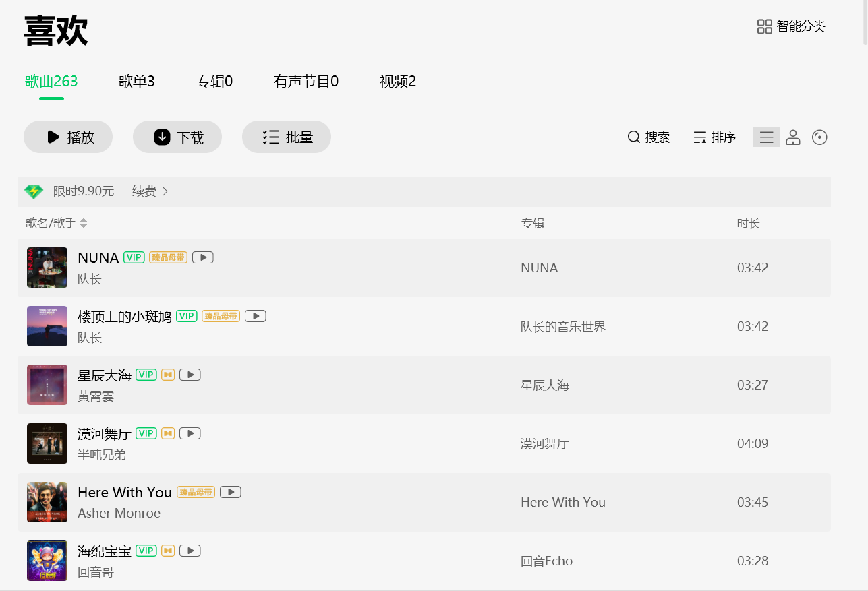Image resolution: width=868 pixels, height=591 pixels.
Task: Click the 下载 download button
Action: click(x=177, y=137)
